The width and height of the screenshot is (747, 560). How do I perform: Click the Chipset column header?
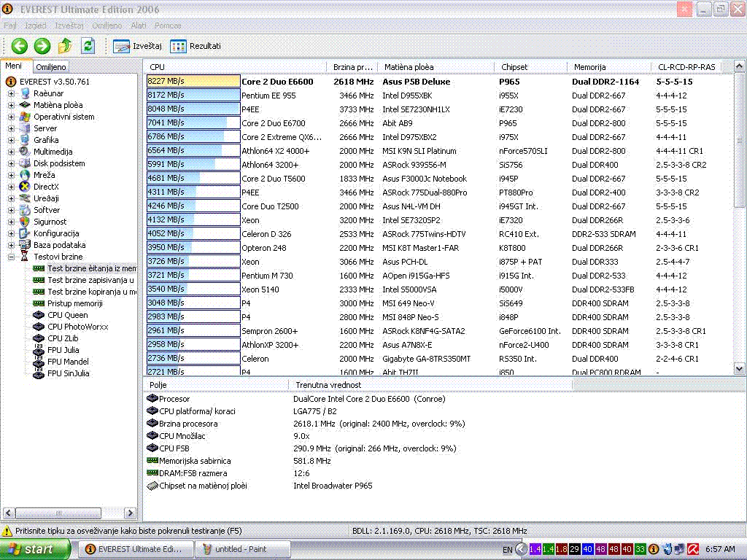click(514, 67)
